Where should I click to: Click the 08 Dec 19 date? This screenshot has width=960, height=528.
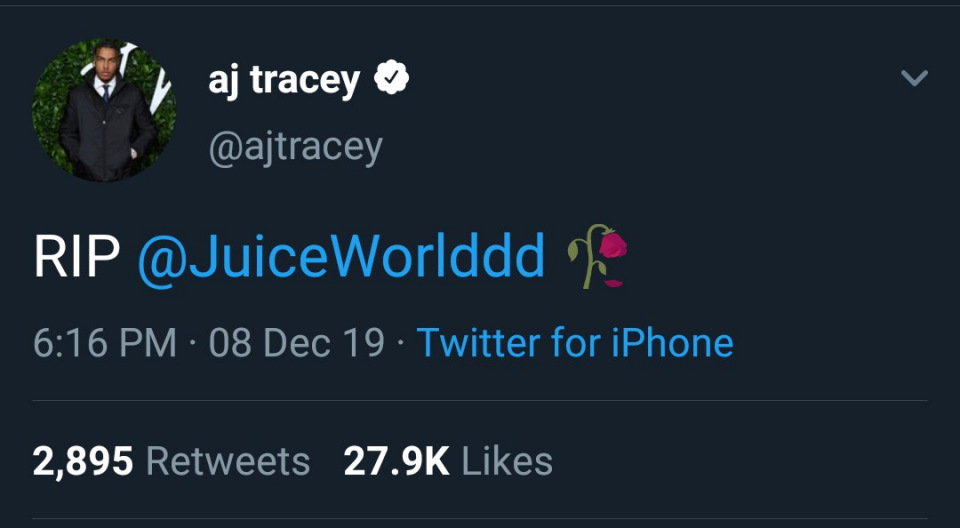[x=296, y=343]
